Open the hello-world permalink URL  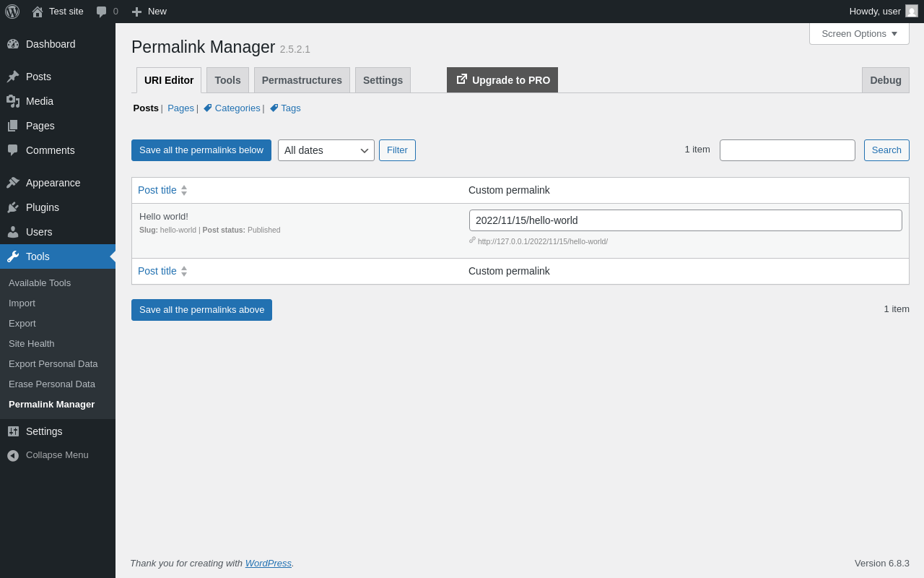click(543, 241)
